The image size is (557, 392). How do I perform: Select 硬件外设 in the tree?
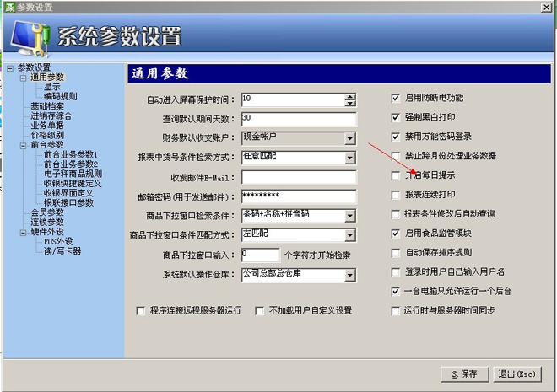click(x=47, y=232)
